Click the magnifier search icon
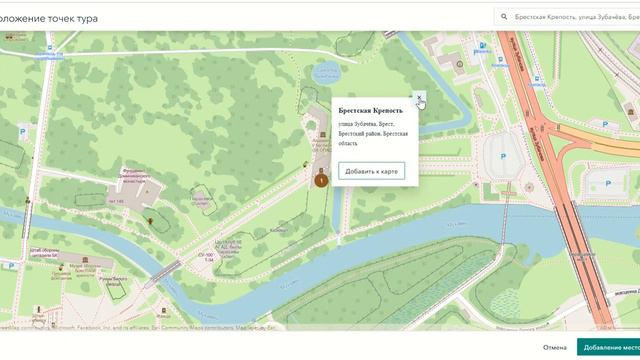 tap(504, 17)
